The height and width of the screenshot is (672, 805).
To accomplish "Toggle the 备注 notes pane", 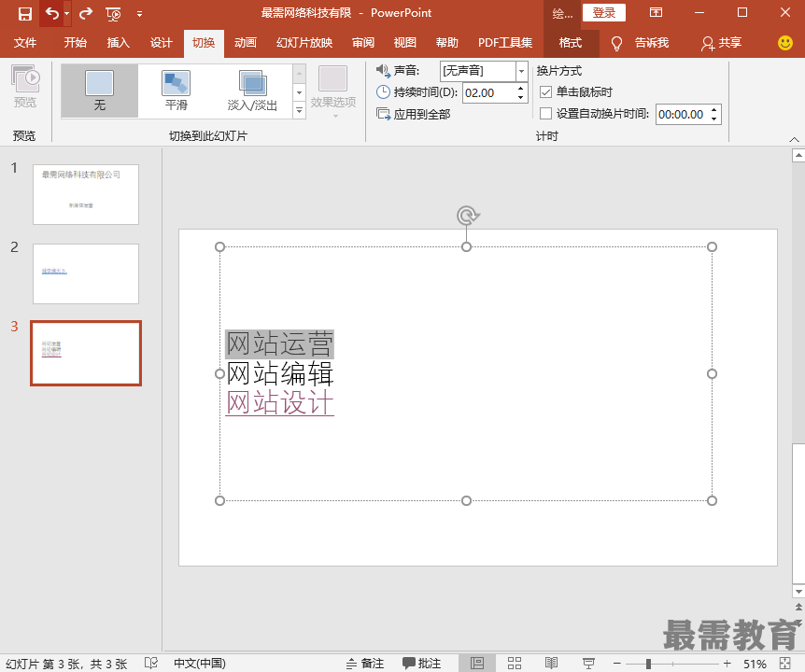I will tap(365, 664).
